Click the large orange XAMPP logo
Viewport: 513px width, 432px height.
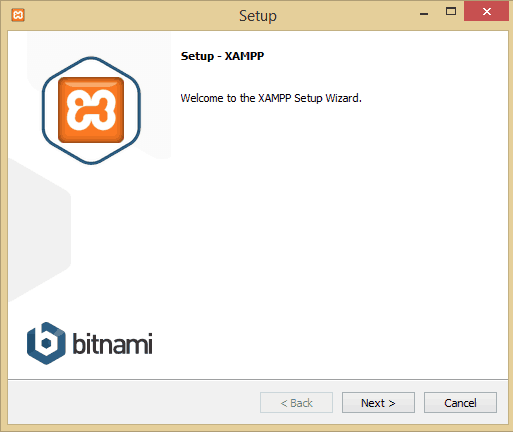(91, 110)
